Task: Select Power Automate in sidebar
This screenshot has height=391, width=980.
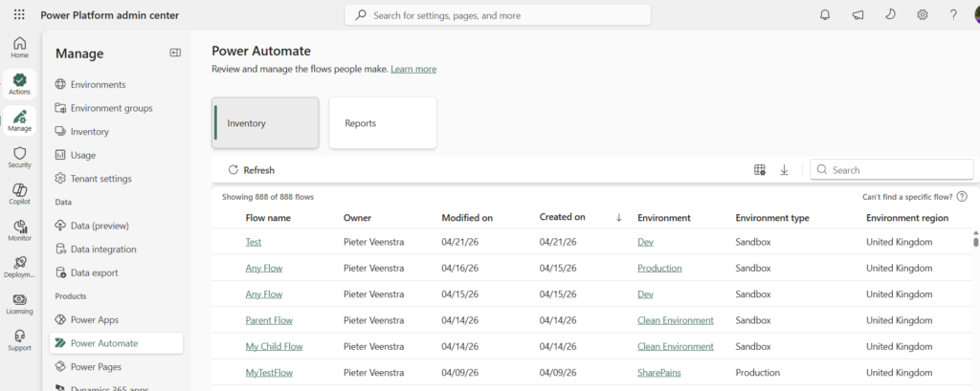Action: coord(116,343)
